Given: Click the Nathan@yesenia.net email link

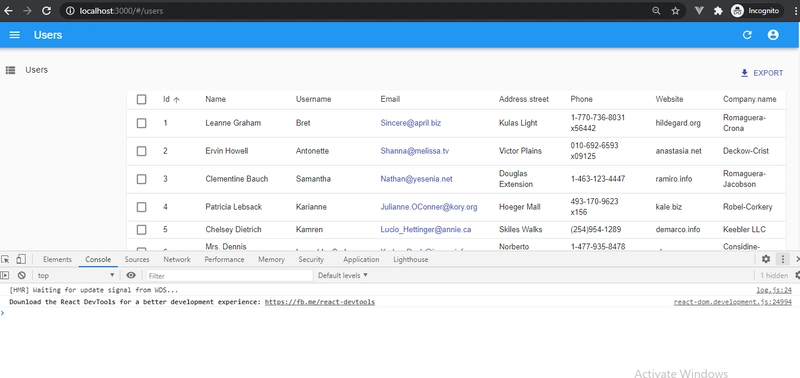Looking at the screenshot, I should [x=416, y=179].
